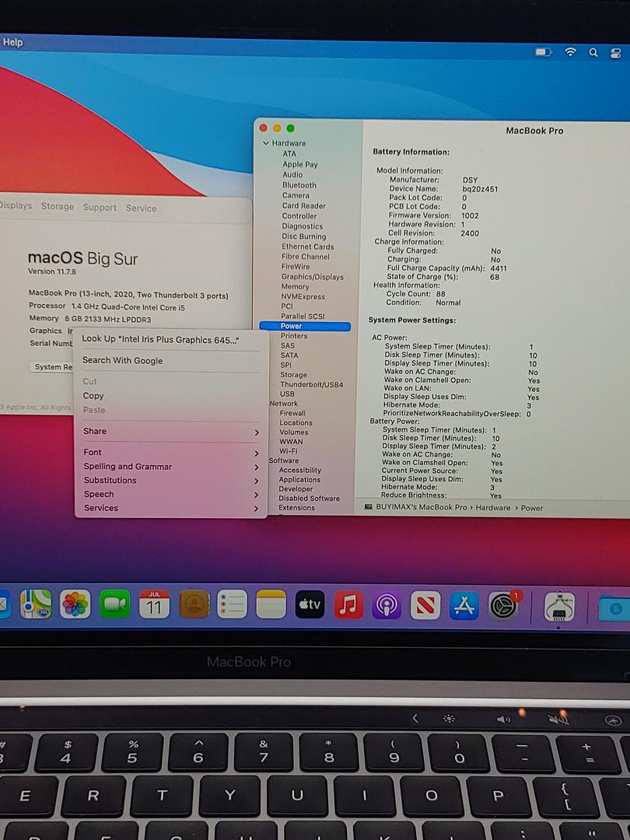Open the Wi-Fi menu bar icon
Screen dimensions: 630x840
(571, 52)
